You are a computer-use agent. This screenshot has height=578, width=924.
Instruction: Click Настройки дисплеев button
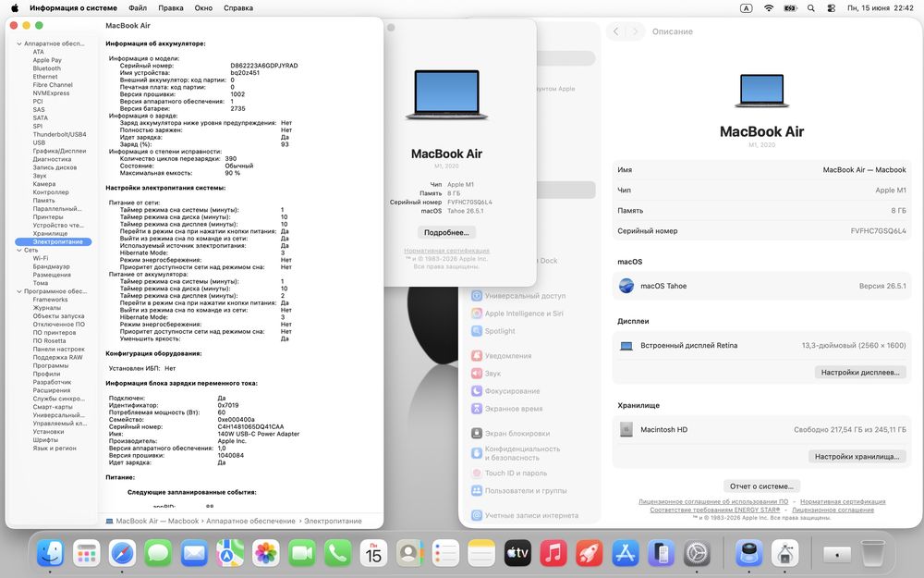859,372
